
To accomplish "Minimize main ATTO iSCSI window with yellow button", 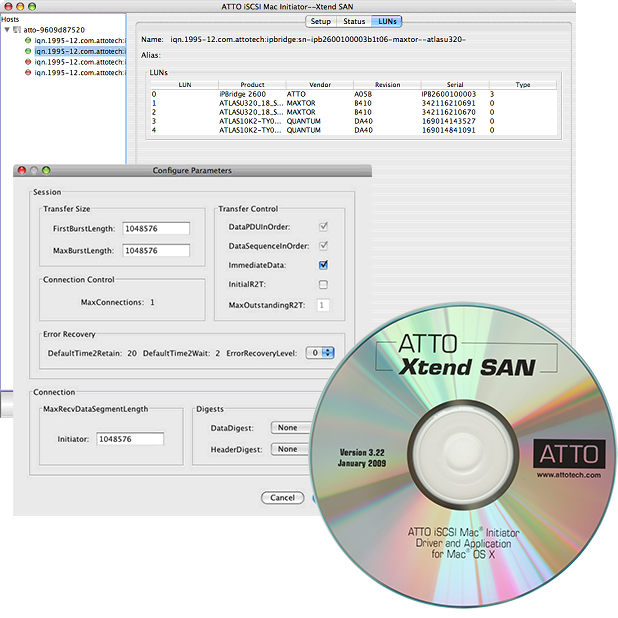I will point(18,6).
